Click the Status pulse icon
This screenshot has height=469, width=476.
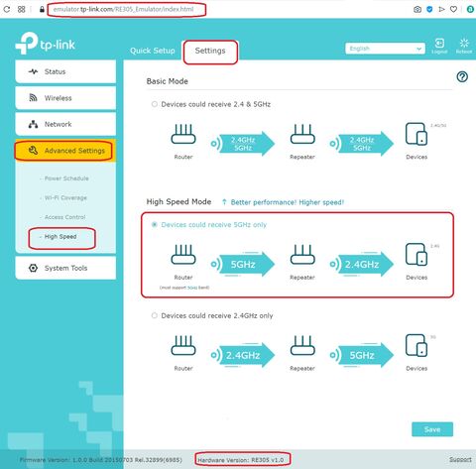click(x=33, y=71)
